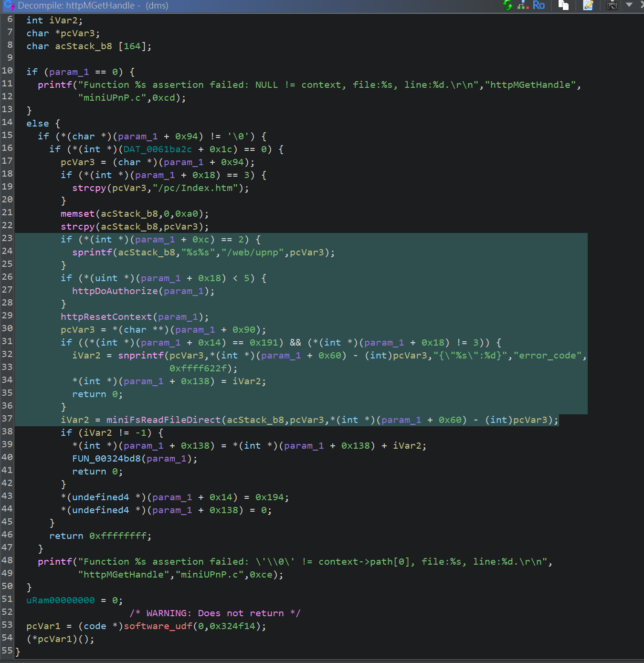Click 'else {' keyword on line 14

click(43, 124)
